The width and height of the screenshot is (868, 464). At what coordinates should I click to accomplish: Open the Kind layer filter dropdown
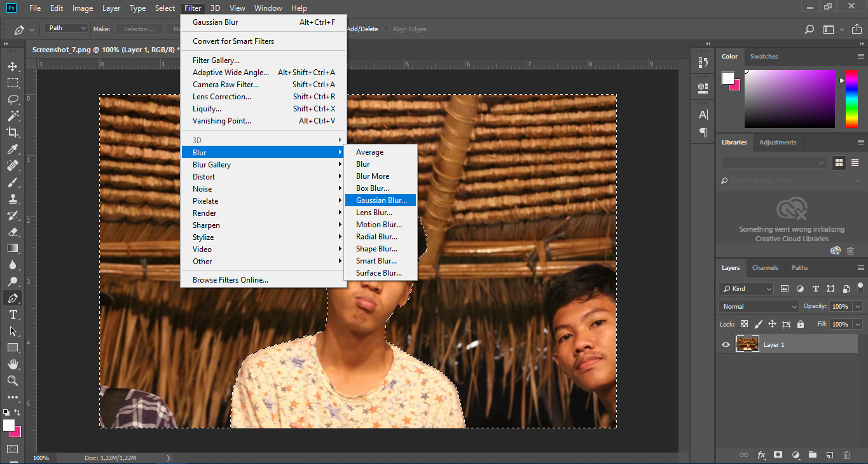point(746,289)
